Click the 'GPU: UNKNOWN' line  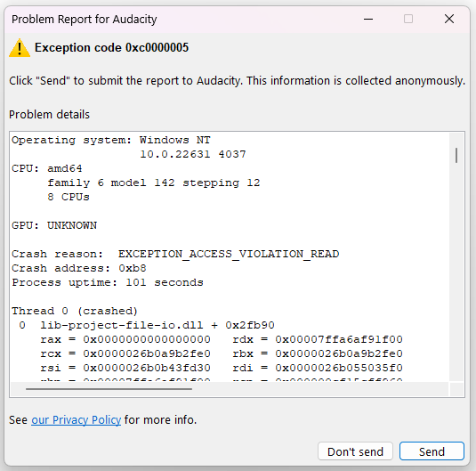[54, 225]
